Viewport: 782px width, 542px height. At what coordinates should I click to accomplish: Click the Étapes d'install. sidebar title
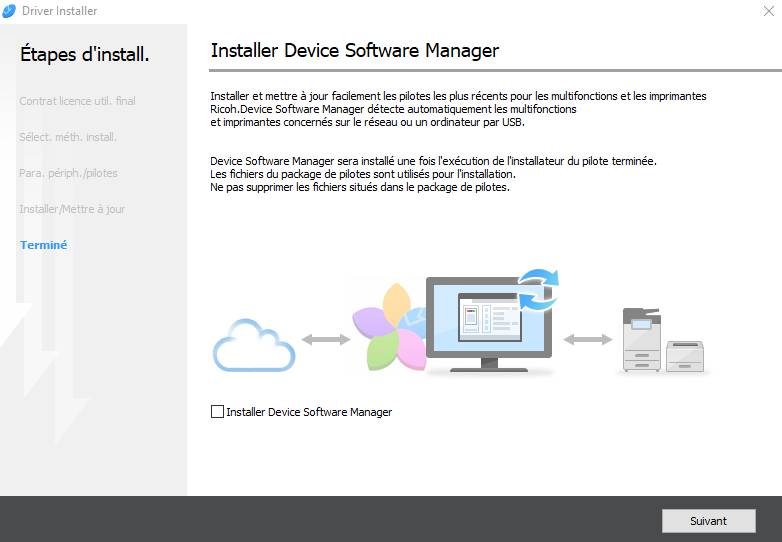[x=84, y=55]
